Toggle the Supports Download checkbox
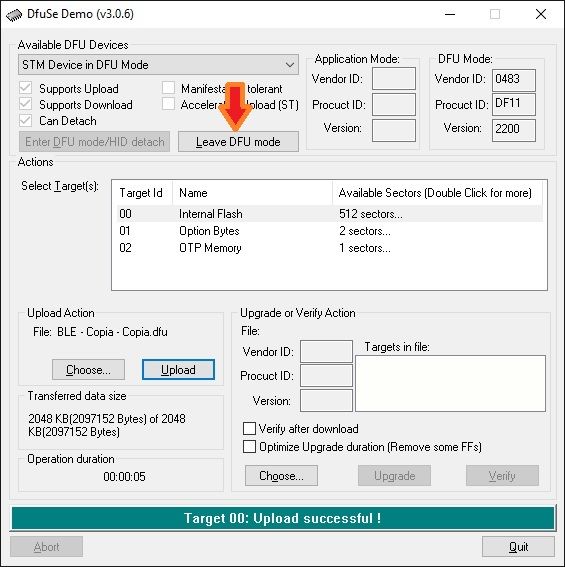565x567 pixels. click(x=25, y=104)
